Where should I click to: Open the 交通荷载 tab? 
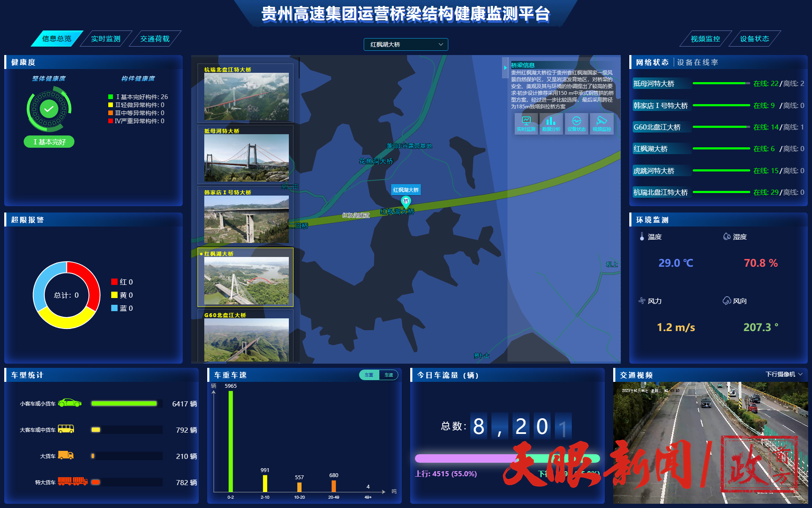click(x=155, y=39)
